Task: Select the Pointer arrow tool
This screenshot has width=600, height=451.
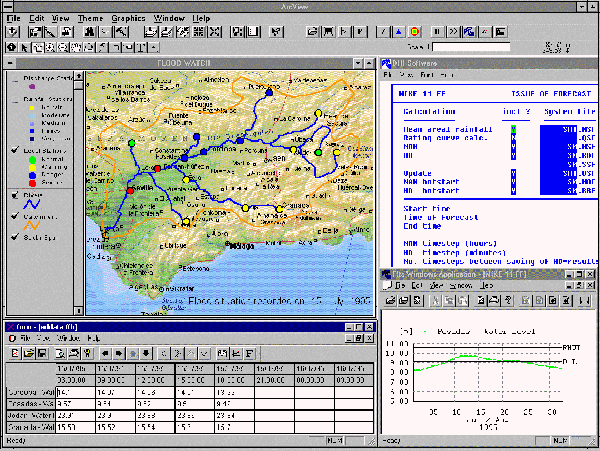Action: click(x=25, y=47)
